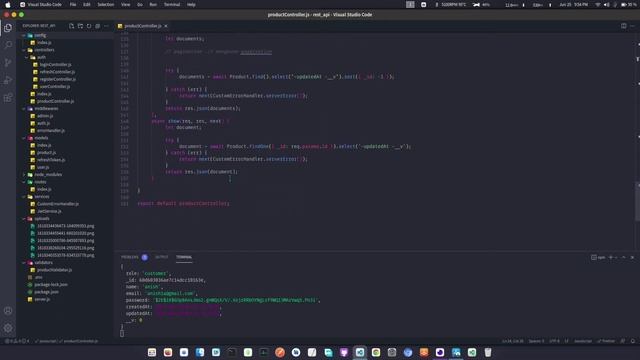Open server.js in the explorer

click(x=42, y=299)
